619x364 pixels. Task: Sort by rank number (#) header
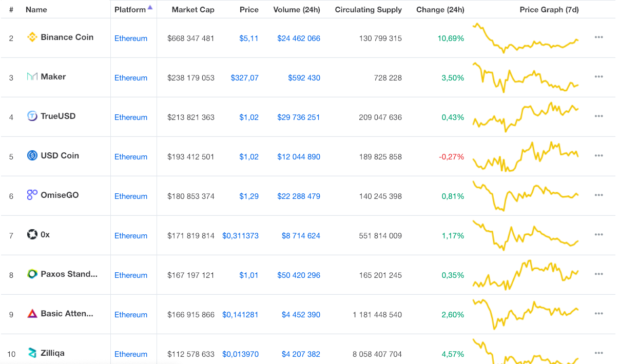[x=11, y=10]
